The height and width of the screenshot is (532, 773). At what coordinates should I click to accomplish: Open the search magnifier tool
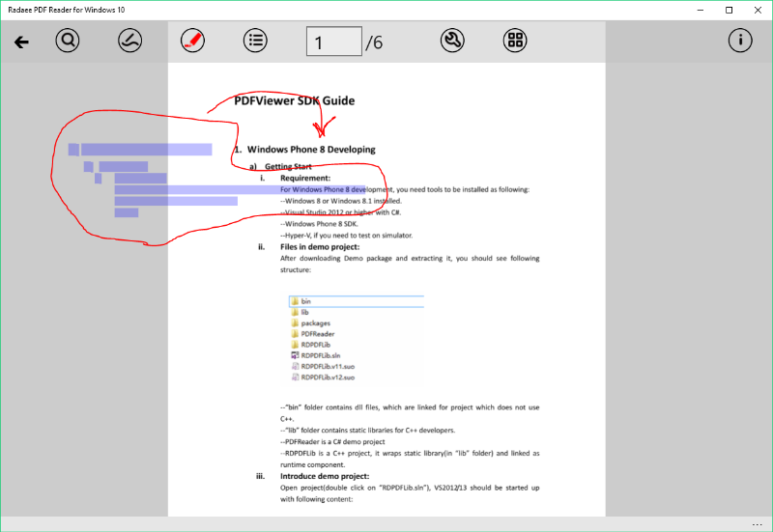68,41
